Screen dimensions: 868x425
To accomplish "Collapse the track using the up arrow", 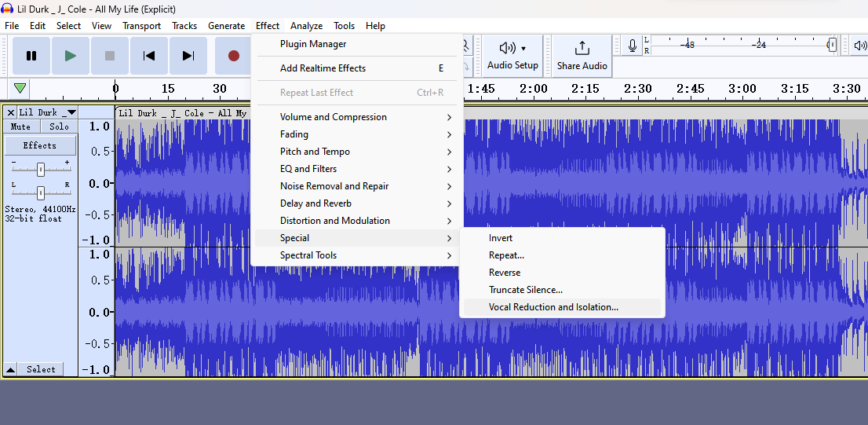I will pos(10,369).
